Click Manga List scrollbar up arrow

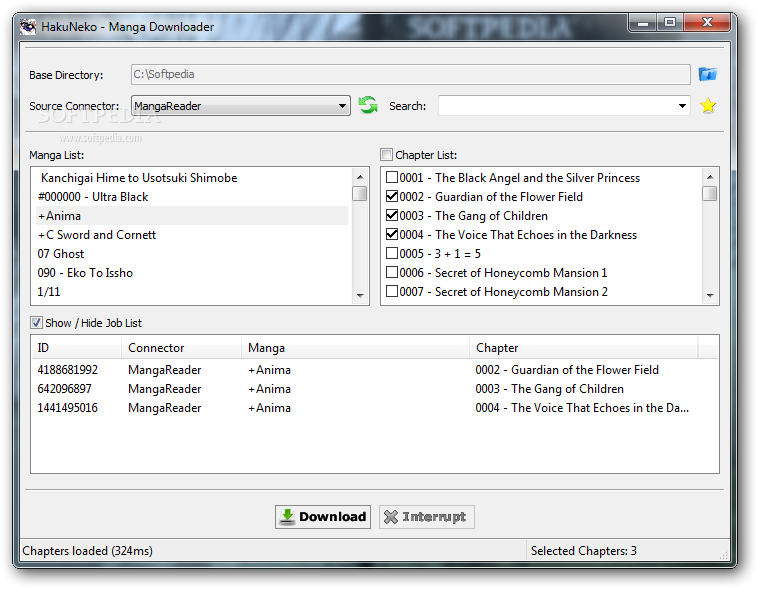(x=360, y=177)
